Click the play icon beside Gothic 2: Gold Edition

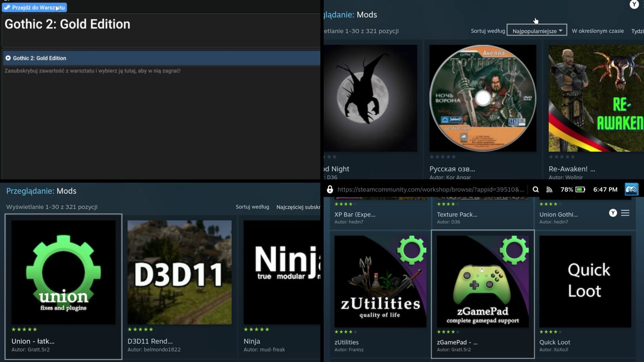click(x=8, y=58)
